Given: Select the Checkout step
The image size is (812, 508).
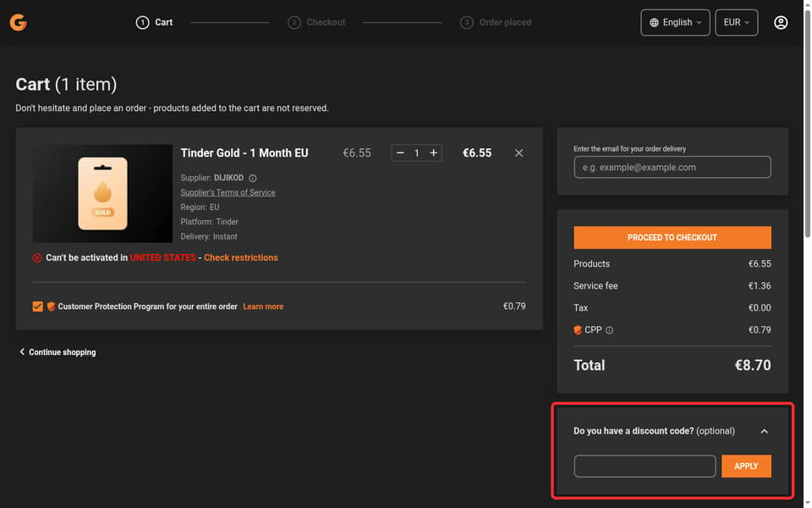Looking at the screenshot, I should [316, 22].
